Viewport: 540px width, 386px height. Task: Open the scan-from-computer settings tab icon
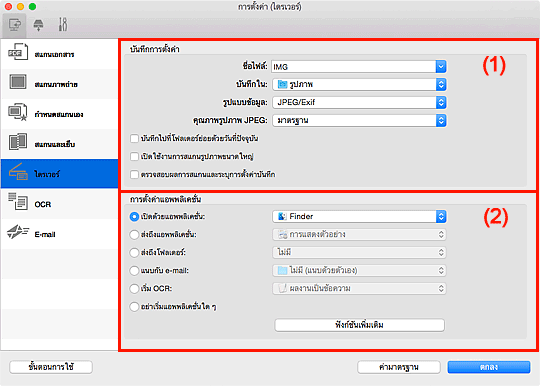coord(14,25)
